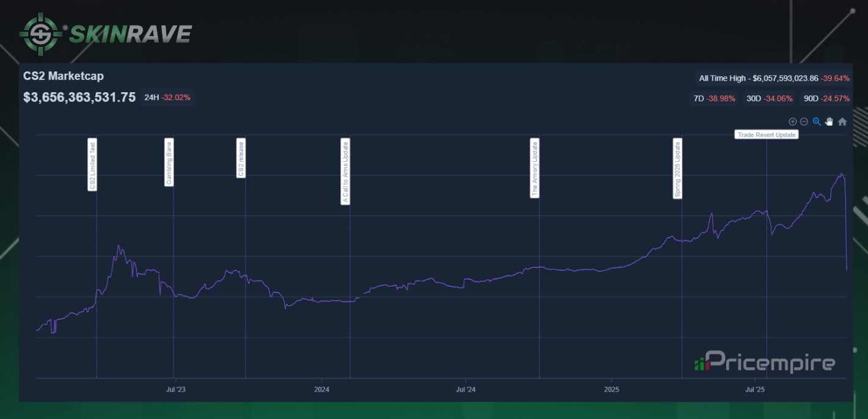This screenshot has height=419, width=868.
Task: Click the 2024 axis label
Action: click(x=322, y=389)
